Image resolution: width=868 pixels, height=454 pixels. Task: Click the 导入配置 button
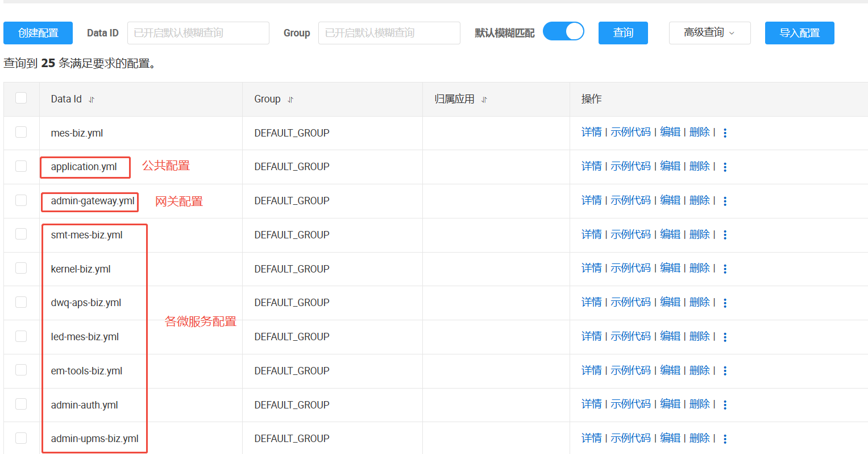pos(800,33)
